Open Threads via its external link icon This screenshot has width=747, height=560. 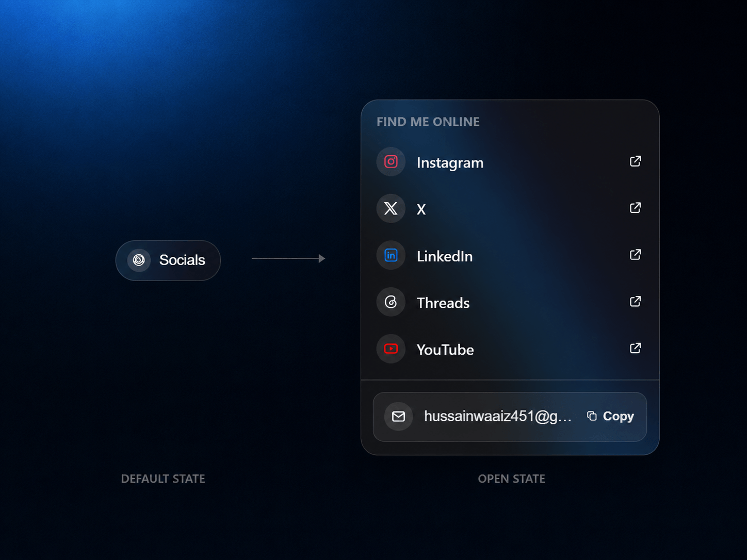636,301
